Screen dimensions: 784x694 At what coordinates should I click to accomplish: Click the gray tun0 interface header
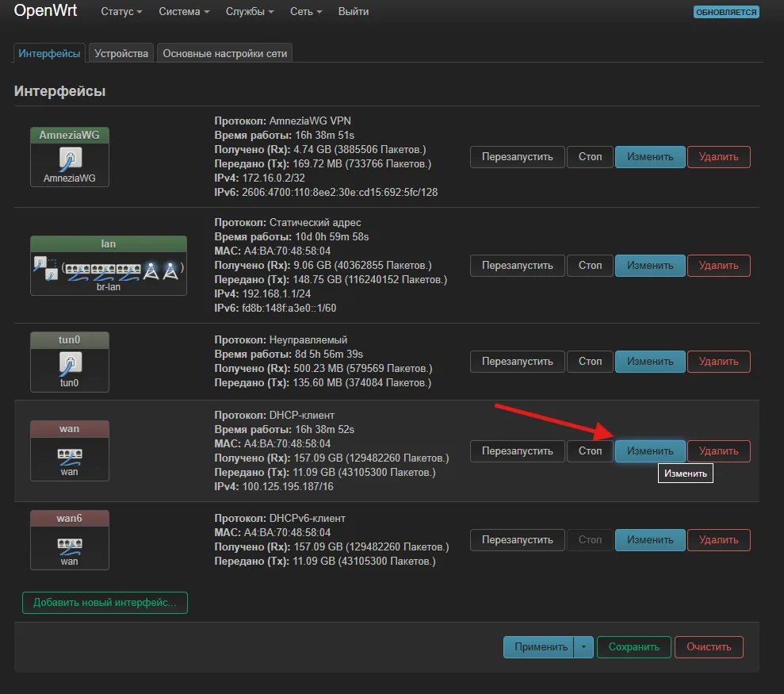[x=70, y=340]
